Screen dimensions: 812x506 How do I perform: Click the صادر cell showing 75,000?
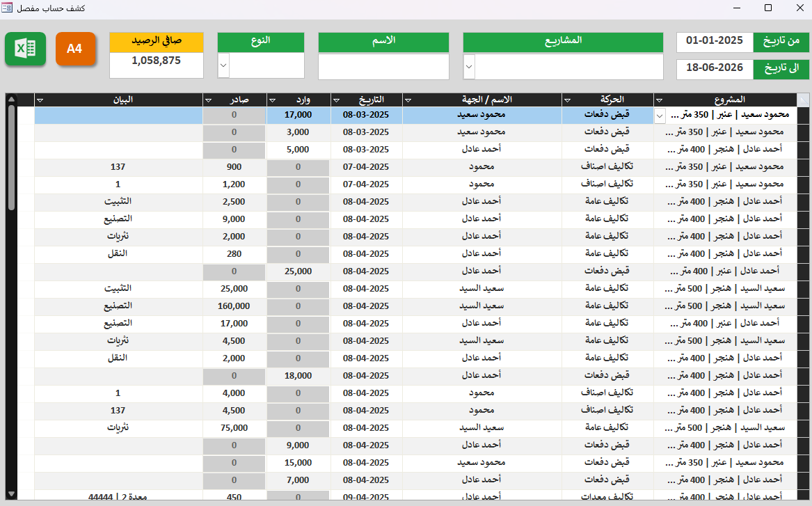point(234,428)
